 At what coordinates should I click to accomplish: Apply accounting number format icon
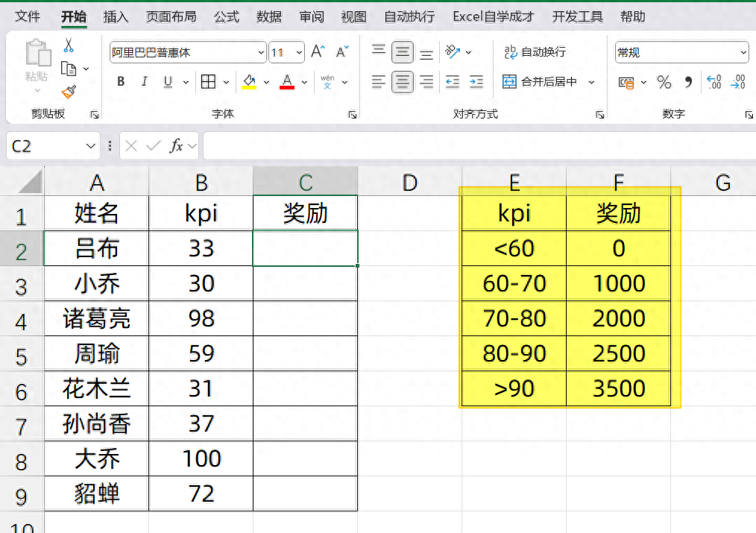[626, 83]
